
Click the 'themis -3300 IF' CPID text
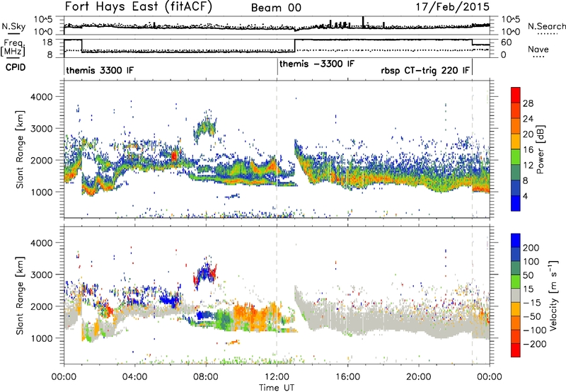(x=317, y=64)
